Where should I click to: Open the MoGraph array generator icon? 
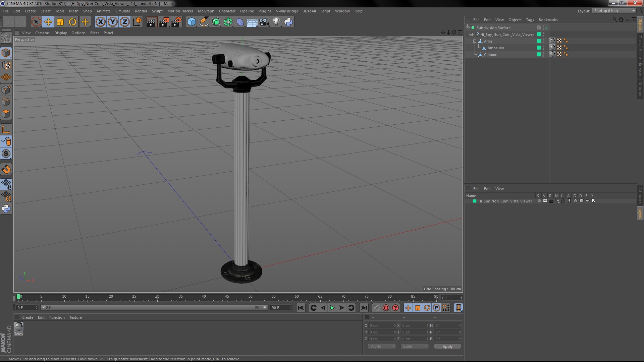(x=228, y=22)
